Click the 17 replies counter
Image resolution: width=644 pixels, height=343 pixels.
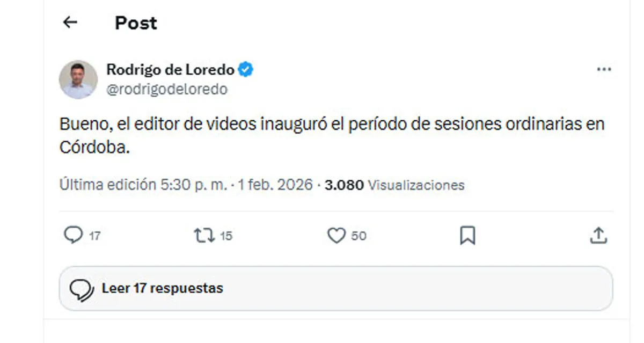click(96, 235)
